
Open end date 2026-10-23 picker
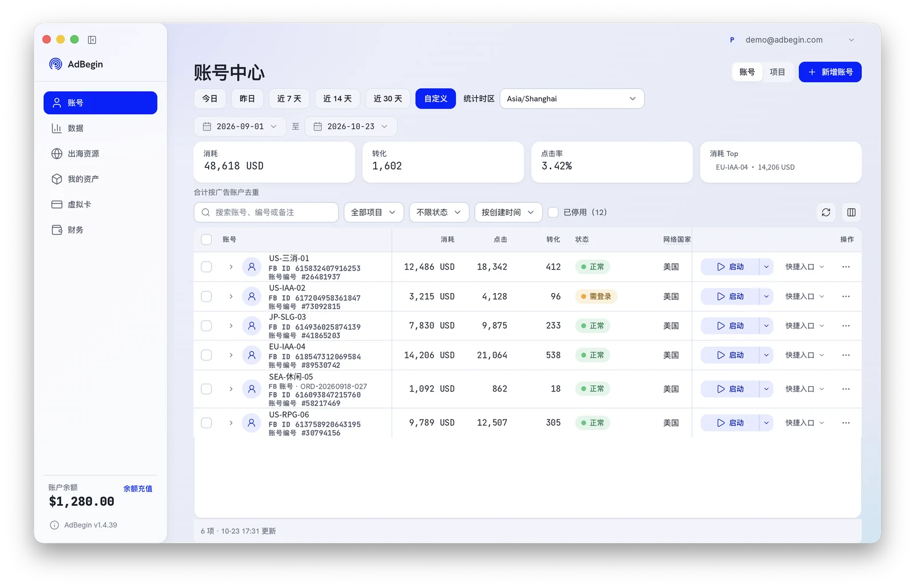pos(351,126)
